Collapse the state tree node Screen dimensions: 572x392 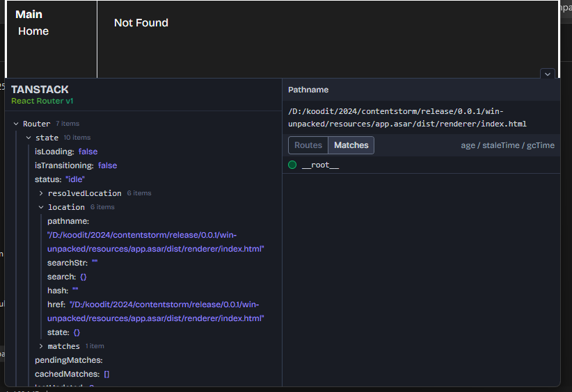tap(29, 138)
